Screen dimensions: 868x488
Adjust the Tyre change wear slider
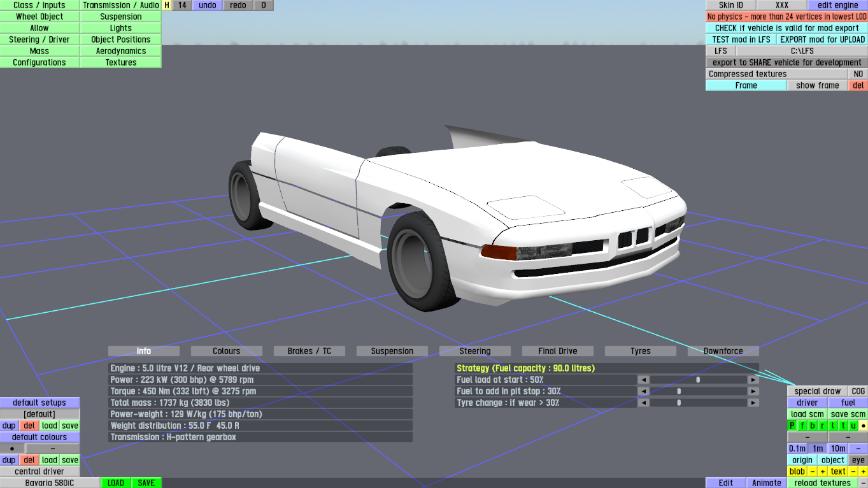click(699, 403)
